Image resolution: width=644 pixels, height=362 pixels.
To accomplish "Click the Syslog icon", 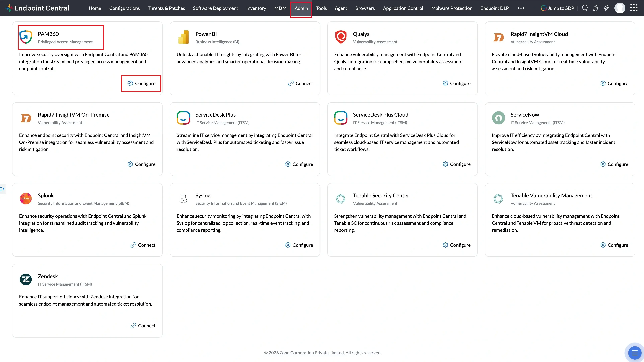I will pos(183,199).
